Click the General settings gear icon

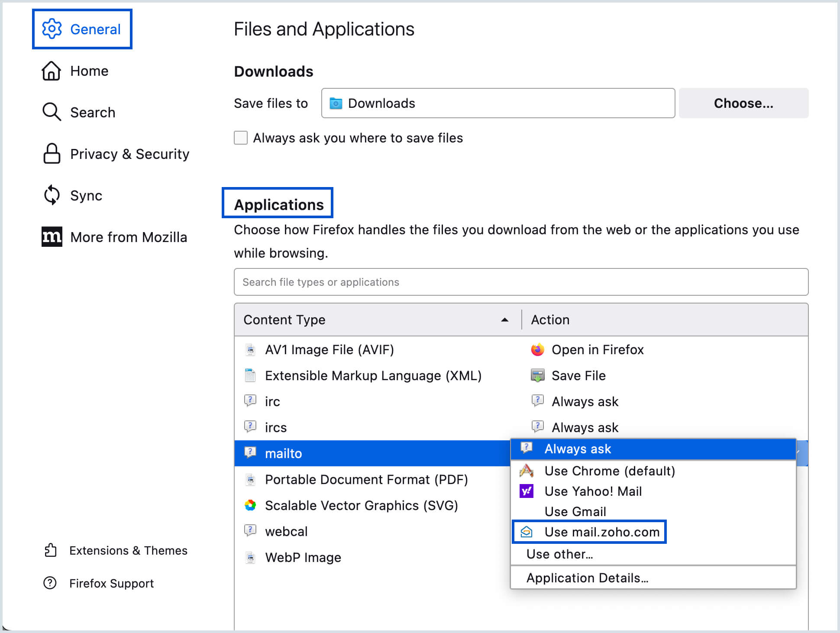[52, 29]
